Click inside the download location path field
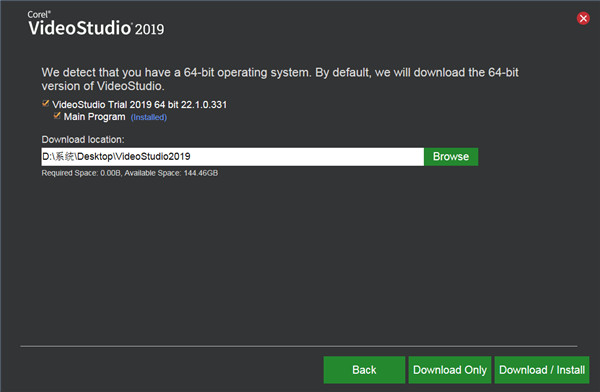 [233, 157]
